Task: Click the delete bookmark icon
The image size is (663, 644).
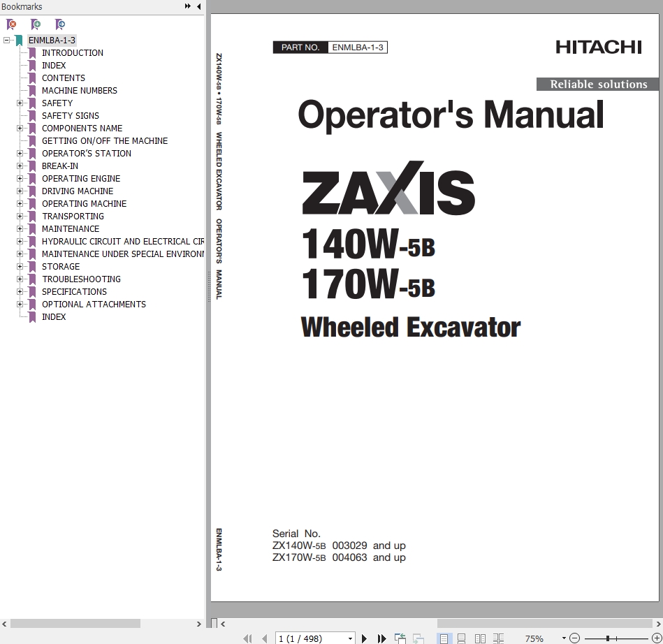Action: pos(11,24)
